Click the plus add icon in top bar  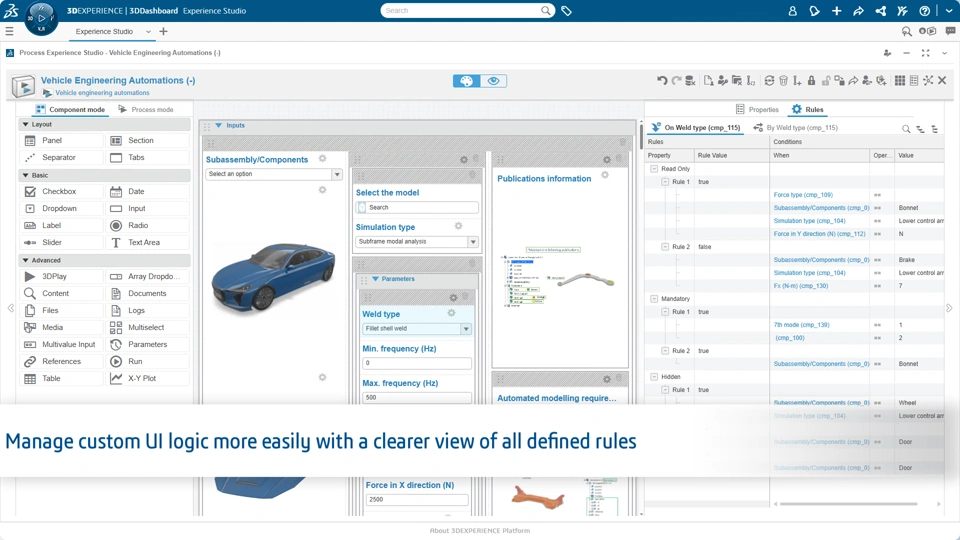836,11
